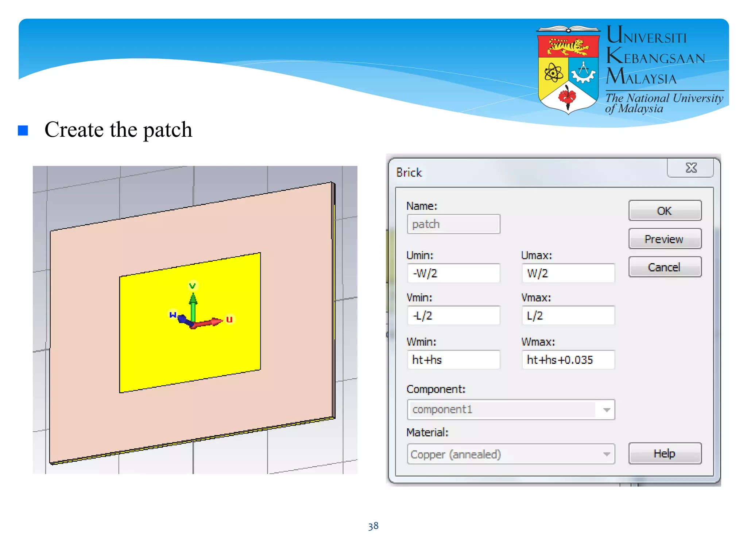The width and height of the screenshot is (747, 560).
Task: Focus the Umax field with W/2
Action: click(x=568, y=273)
